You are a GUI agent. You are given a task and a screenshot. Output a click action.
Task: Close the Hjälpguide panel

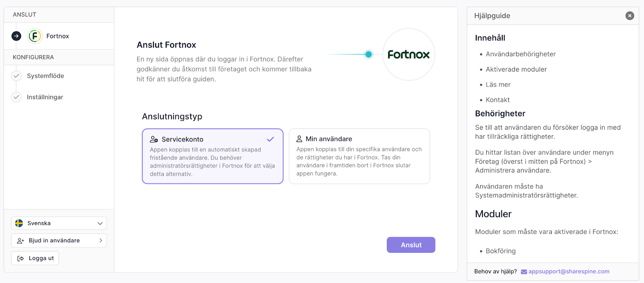tap(630, 16)
